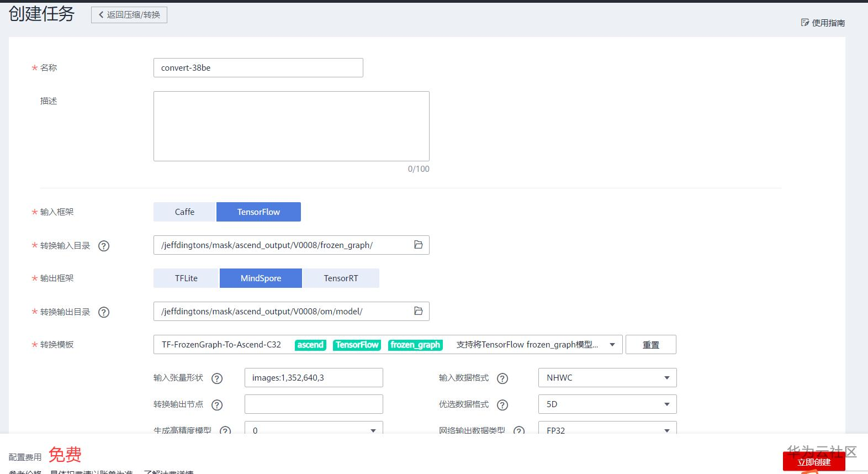Viewport: 868px width, 474px height.
Task: Open the NHWC input data format dropdown
Action: (x=607, y=378)
